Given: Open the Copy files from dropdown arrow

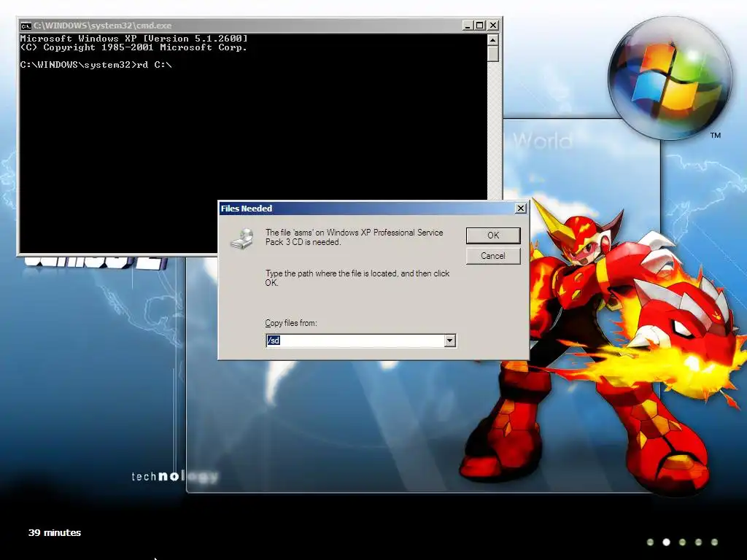Looking at the screenshot, I should point(449,341).
